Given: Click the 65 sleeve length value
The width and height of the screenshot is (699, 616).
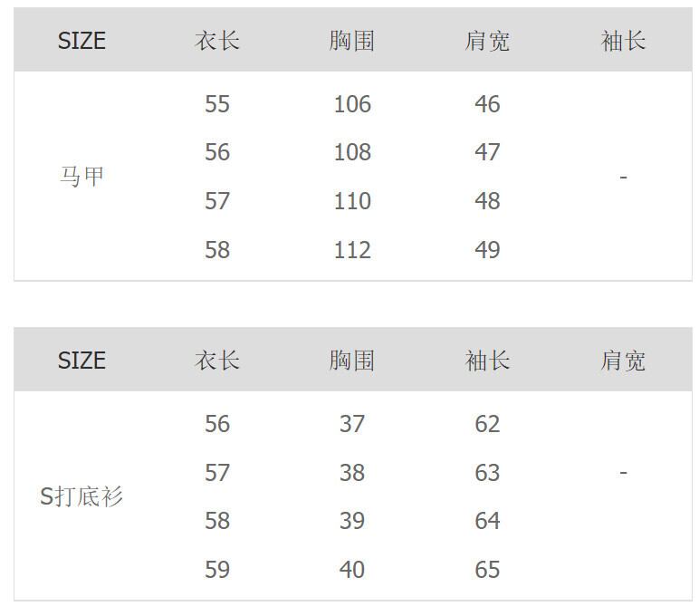Looking at the screenshot, I should [x=487, y=570].
